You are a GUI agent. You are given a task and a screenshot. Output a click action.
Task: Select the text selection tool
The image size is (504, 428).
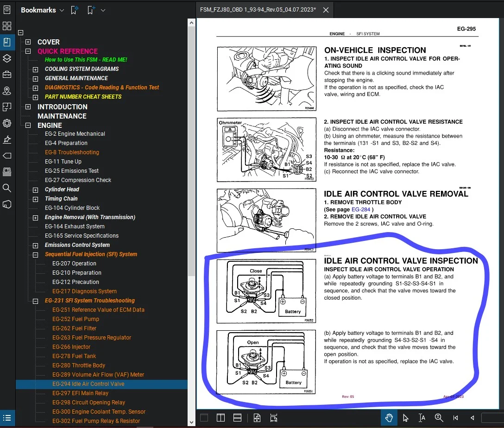422,418
